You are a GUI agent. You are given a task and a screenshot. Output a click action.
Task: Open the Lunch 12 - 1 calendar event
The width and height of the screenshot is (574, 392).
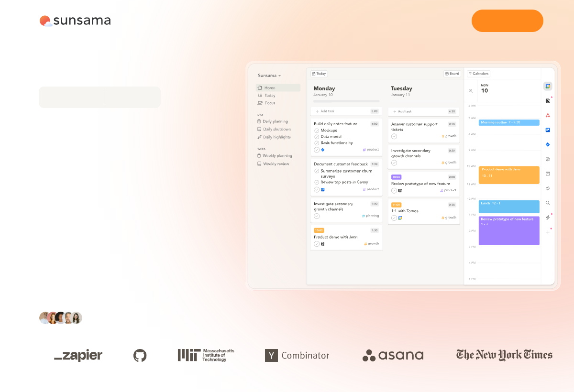509,207
